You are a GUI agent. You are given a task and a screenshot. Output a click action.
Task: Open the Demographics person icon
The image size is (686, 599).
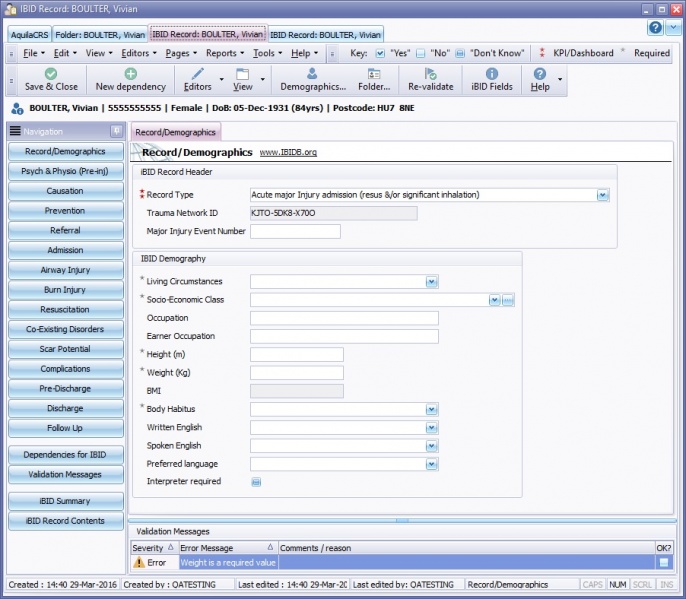click(312, 74)
